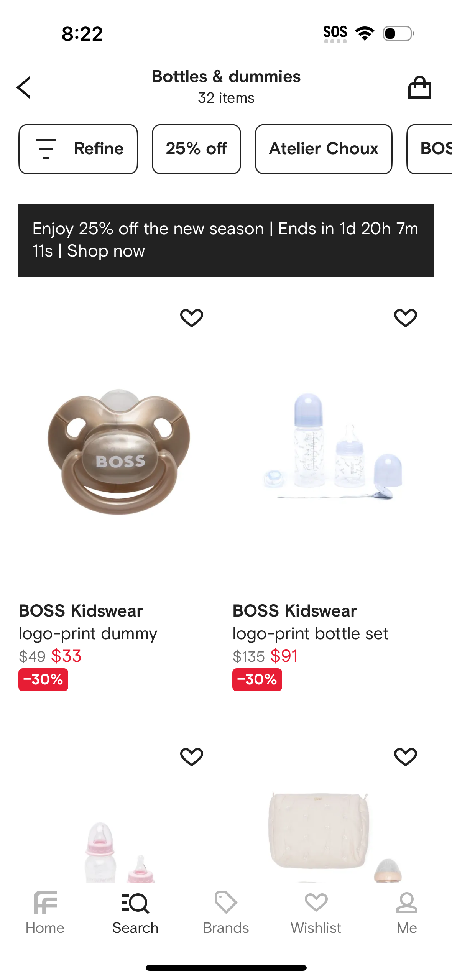The image size is (452, 980).
Task: Go back using the back arrow
Action: tap(24, 87)
